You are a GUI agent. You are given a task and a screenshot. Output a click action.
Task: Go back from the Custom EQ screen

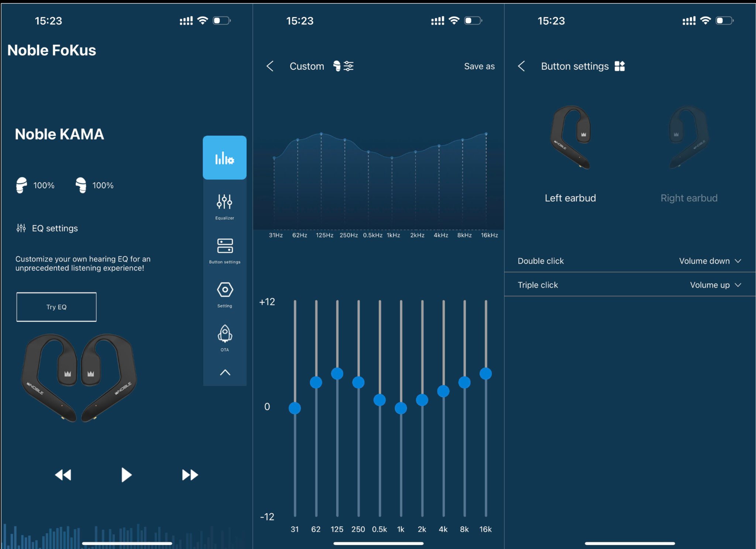[x=270, y=66]
